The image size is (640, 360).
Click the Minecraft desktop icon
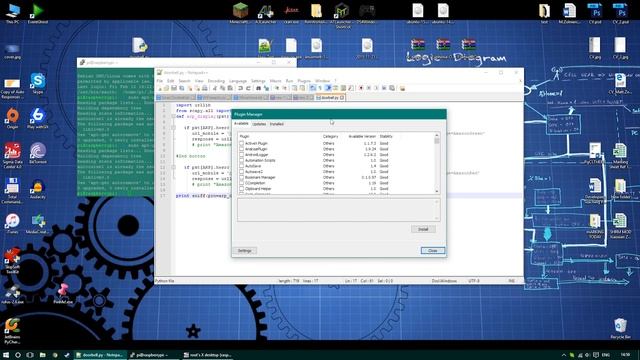240,12
